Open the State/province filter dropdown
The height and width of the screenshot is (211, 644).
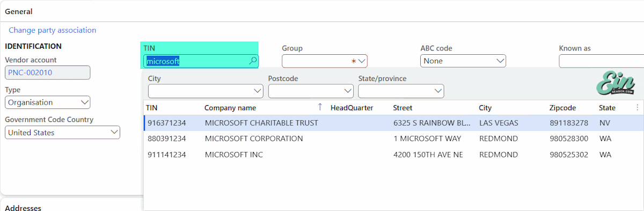[438, 91]
